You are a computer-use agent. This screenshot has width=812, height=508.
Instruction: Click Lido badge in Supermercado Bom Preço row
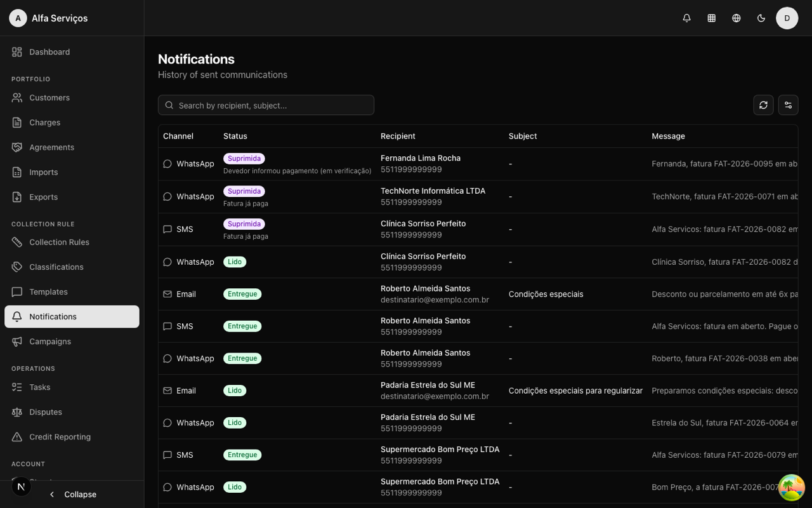(235, 487)
